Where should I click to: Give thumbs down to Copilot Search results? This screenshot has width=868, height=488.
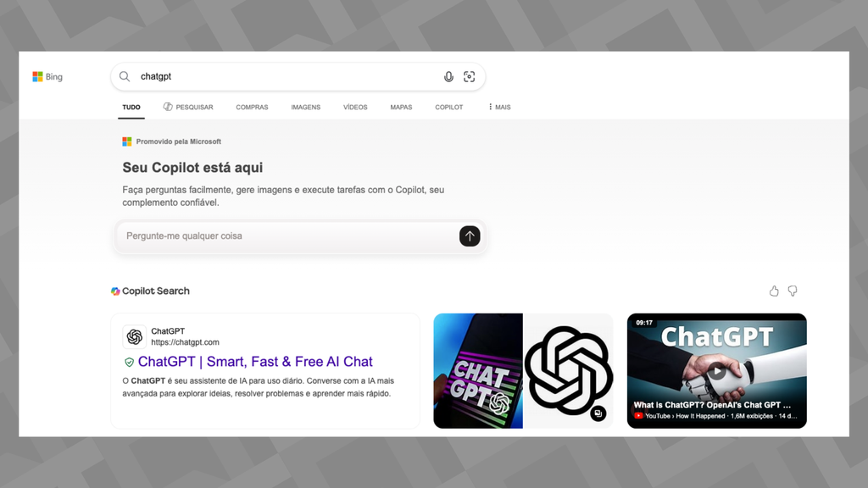[792, 291]
